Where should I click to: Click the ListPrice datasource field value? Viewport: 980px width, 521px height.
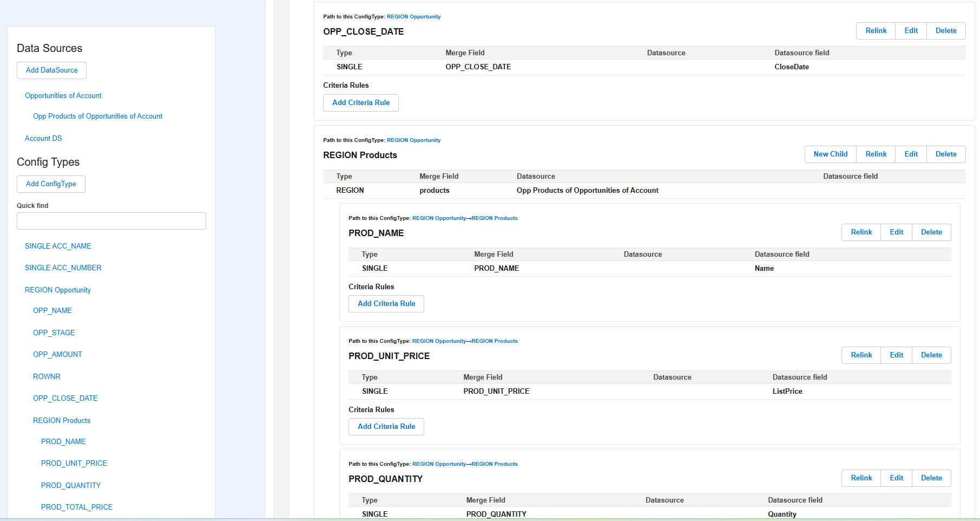[787, 392]
